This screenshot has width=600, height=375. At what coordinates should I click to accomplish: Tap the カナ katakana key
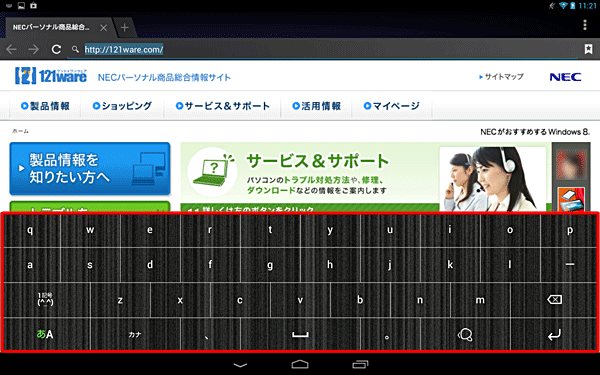(x=135, y=334)
